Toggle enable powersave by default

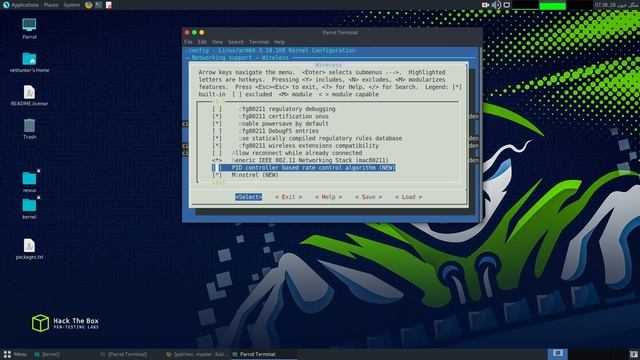[270, 124]
